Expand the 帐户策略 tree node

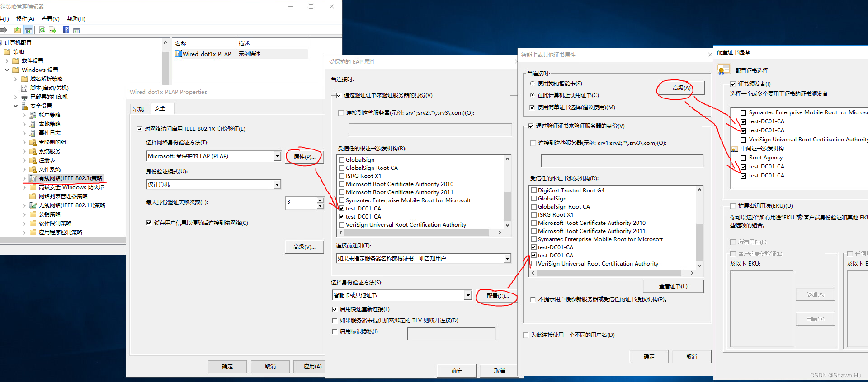pyautogui.click(x=24, y=115)
